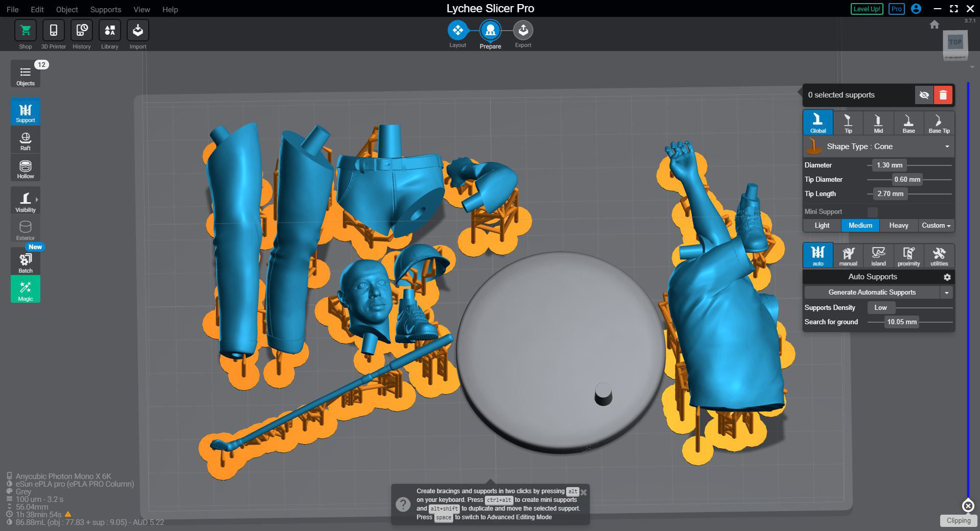Open the Edit menu
The width and height of the screenshot is (980, 531).
click(x=37, y=9)
